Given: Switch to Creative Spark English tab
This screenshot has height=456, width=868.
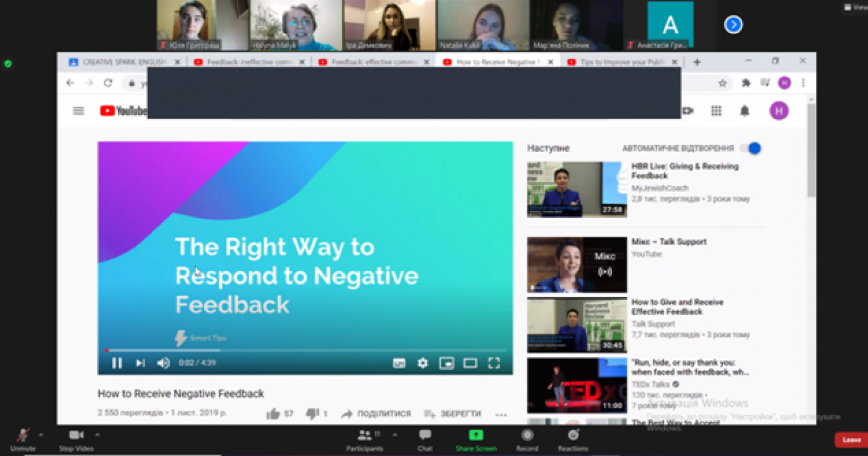Looking at the screenshot, I should tap(121, 62).
